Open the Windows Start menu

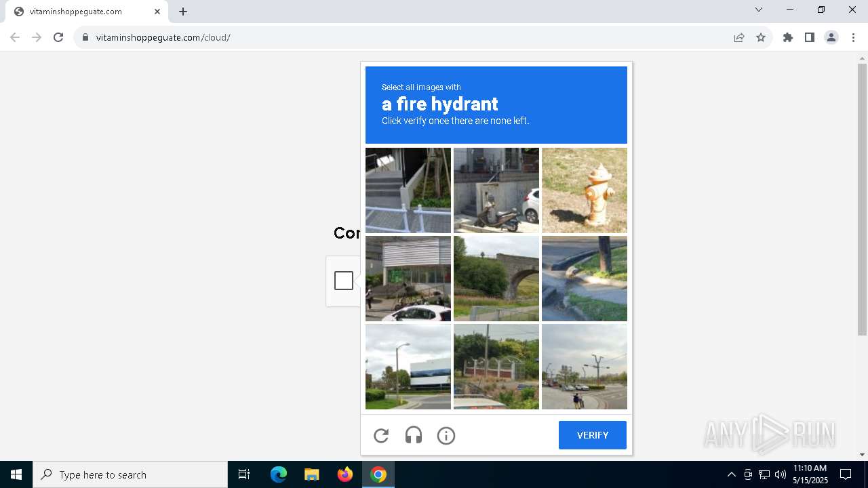(x=16, y=474)
